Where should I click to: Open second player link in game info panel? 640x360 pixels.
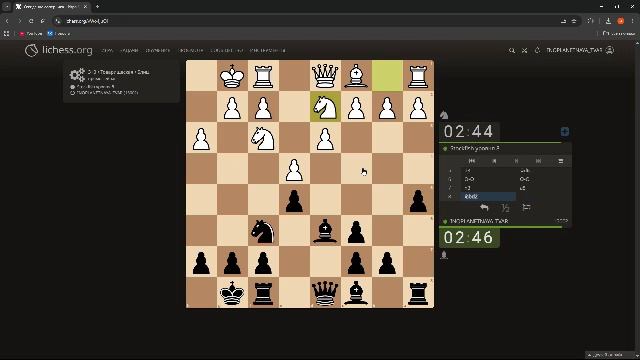click(107, 93)
